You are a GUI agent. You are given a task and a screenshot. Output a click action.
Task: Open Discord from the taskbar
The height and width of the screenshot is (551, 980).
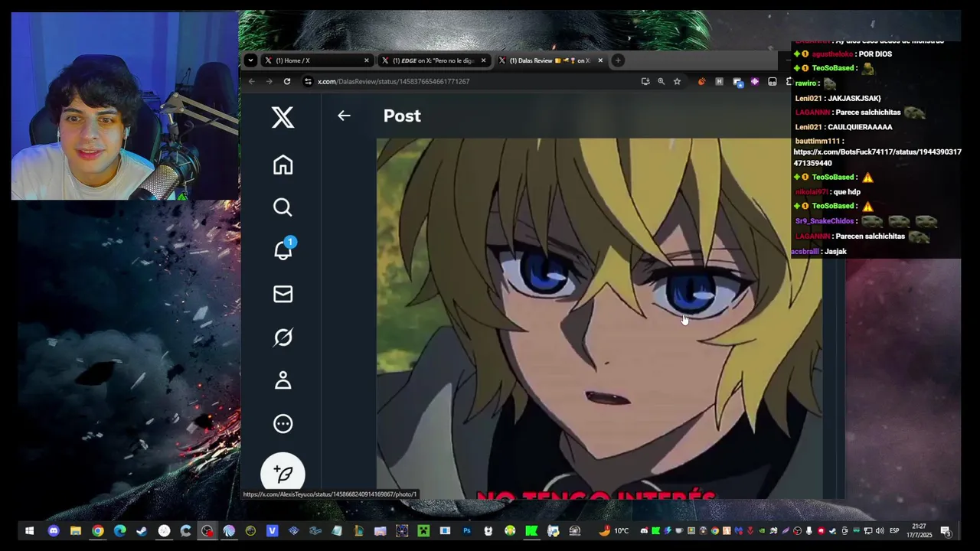[54, 531]
